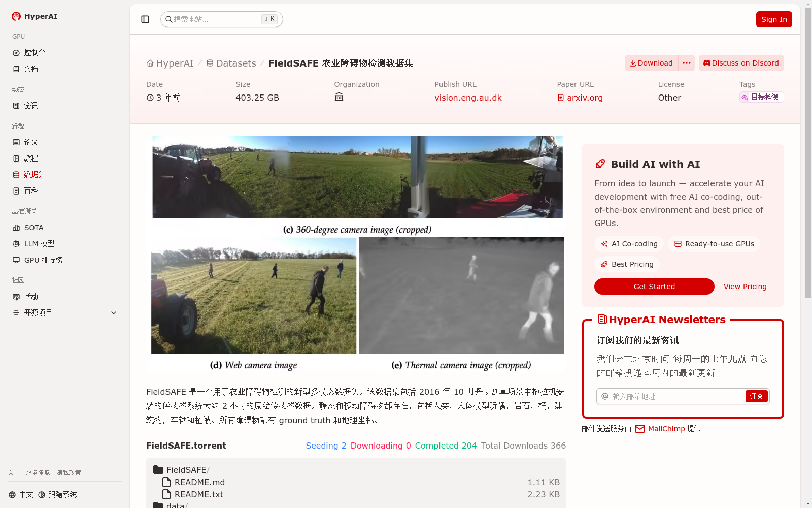Click the Seeding 2 status text
This screenshot has height=508, width=812.
(326, 446)
